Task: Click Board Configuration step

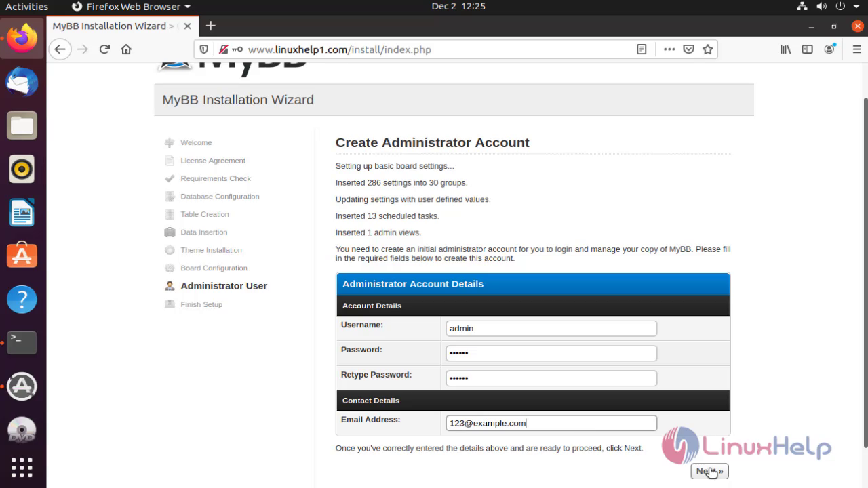Action: [x=214, y=268]
